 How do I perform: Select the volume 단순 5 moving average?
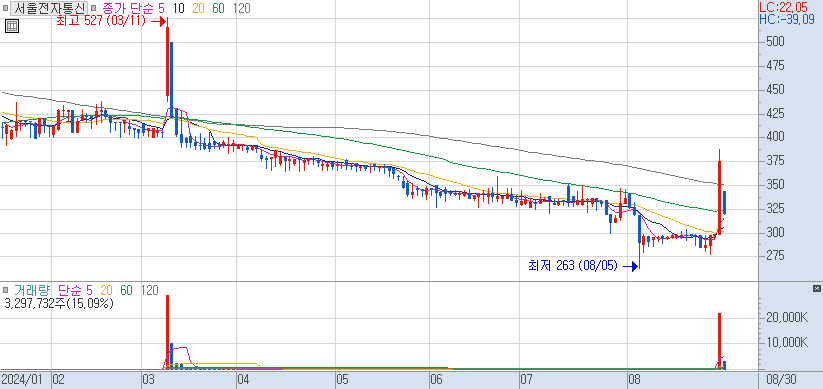(76, 290)
